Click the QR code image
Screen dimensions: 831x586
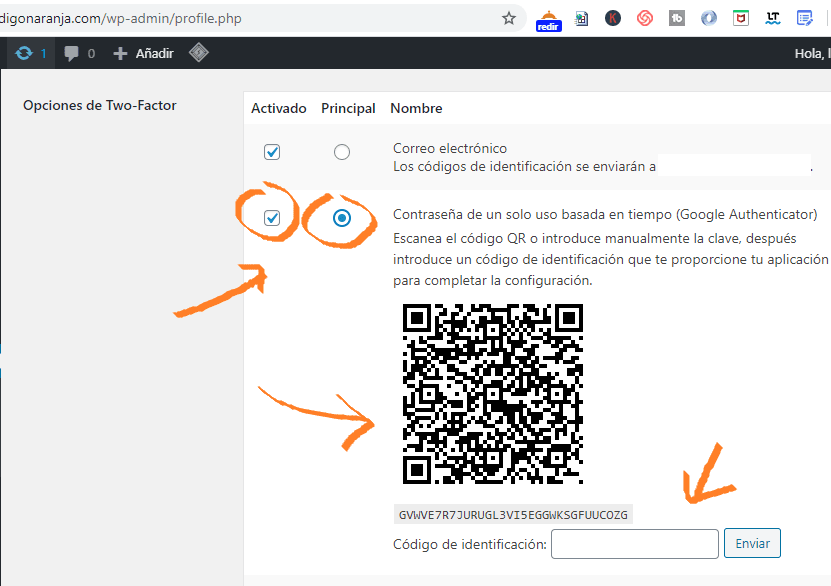(x=493, y=394)
